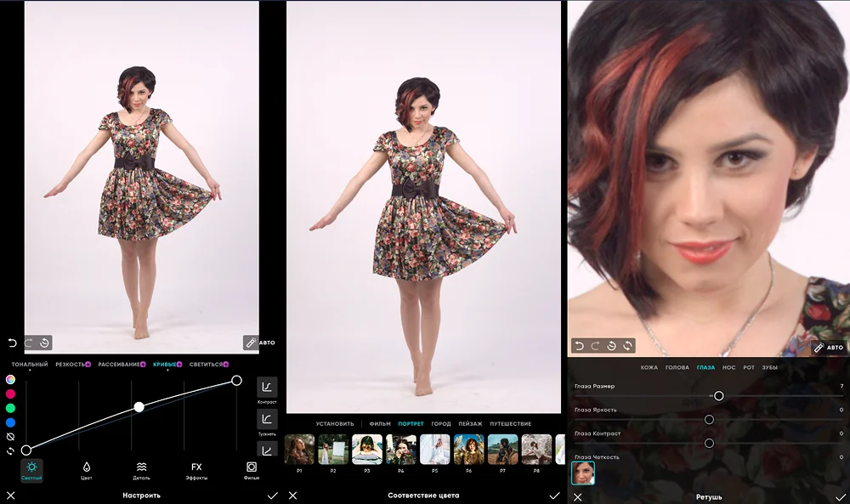Screen dimensions: 850x504
Task: Switch to the ТОНАЛЬНЫЙ adjustment tab
Action: pyautogui.click(x=30, y=364)
